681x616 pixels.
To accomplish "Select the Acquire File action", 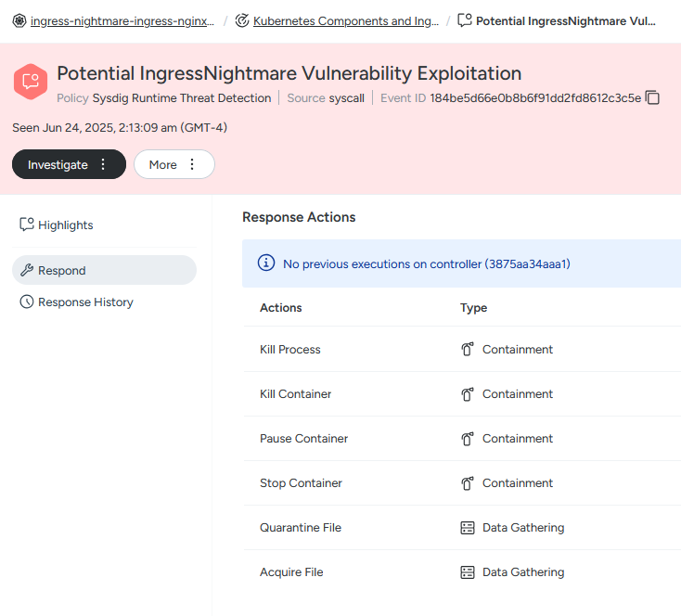I will tap(291, 572).
